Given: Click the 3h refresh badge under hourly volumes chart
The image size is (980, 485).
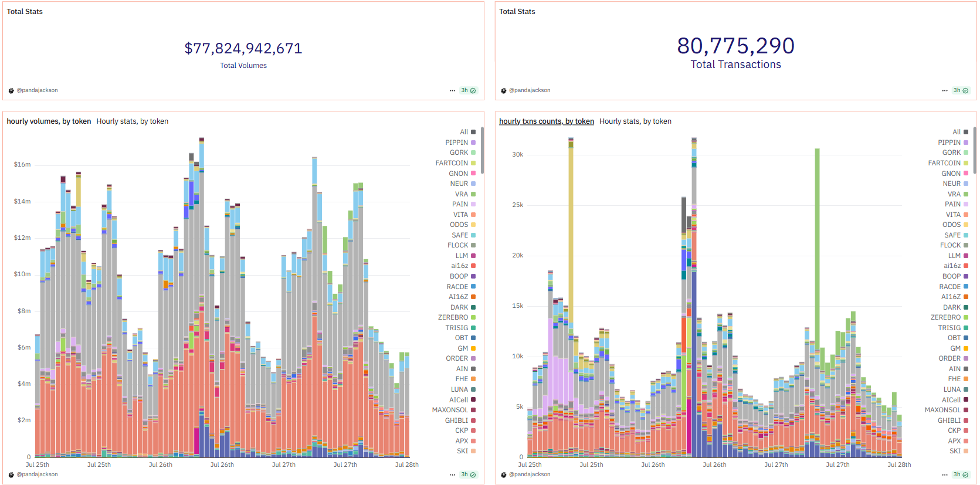Looking at the screenshot, I should tap(468, 474).
